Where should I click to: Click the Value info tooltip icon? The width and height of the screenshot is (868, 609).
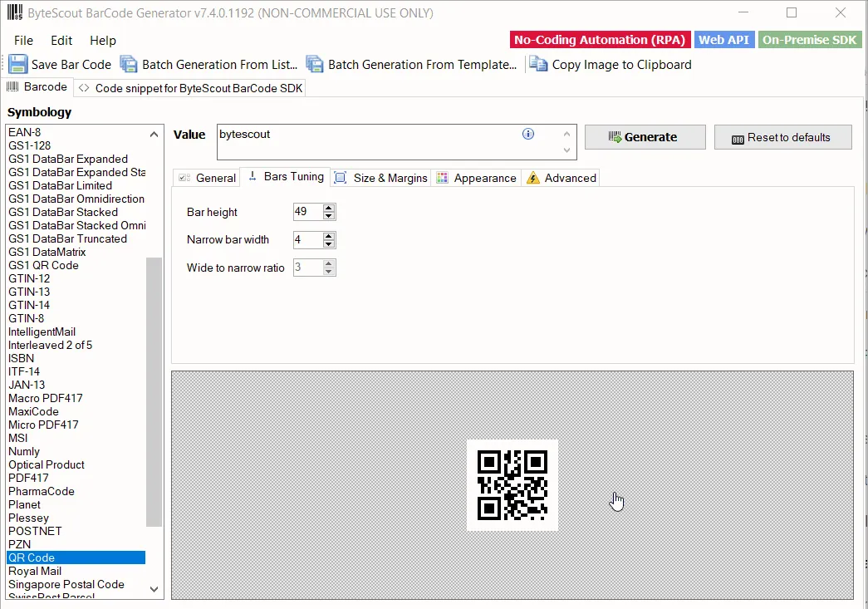(527, 133)
